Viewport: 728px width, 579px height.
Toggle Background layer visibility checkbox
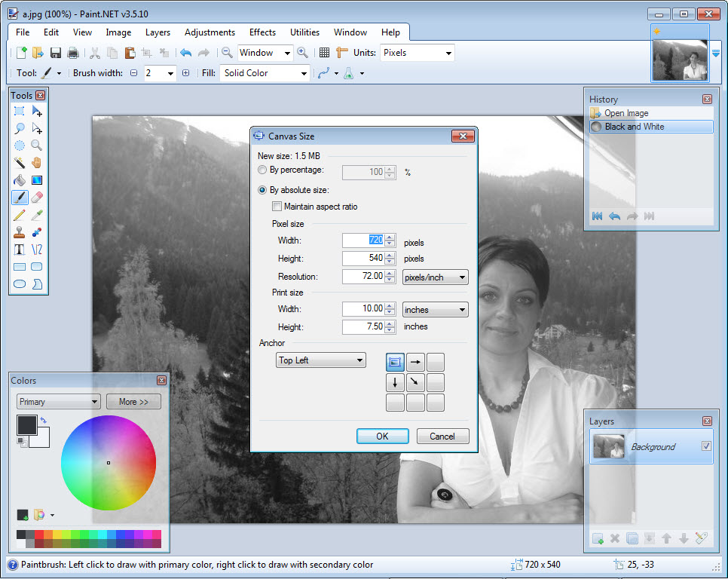click(x=706, y=446)
